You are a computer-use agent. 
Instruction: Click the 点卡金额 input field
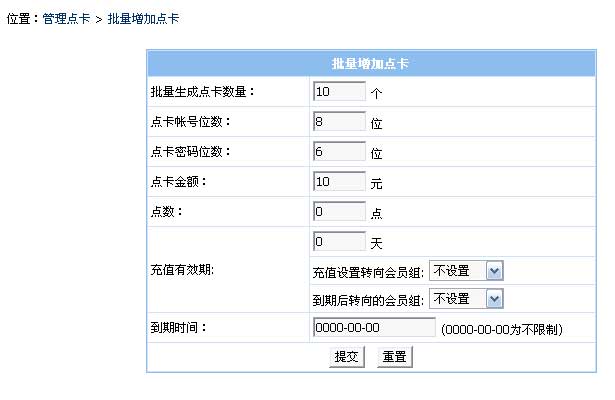coord(339,182)
